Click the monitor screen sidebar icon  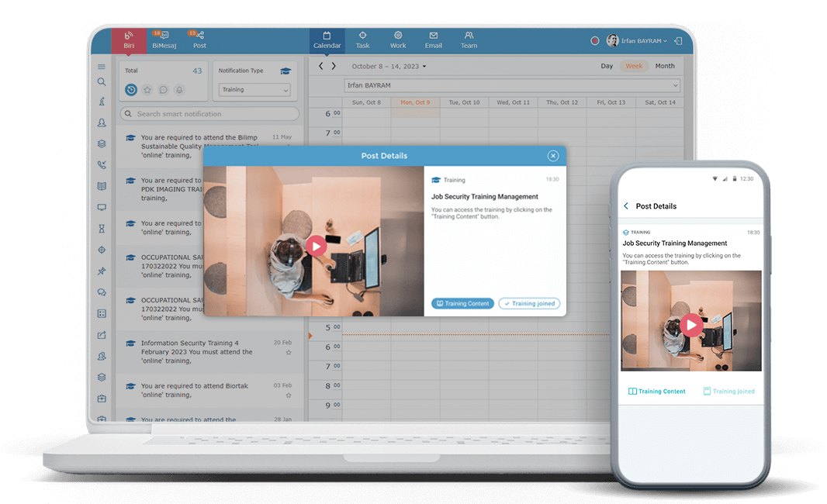102,207
